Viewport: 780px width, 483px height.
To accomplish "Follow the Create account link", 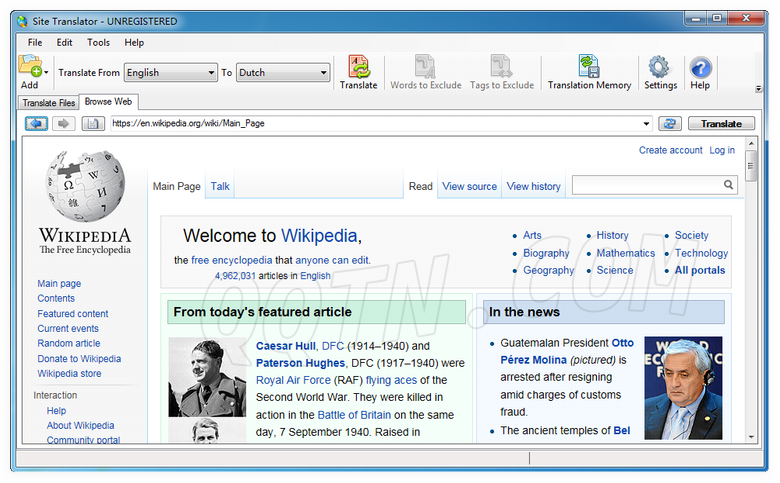I will point(670,150).
